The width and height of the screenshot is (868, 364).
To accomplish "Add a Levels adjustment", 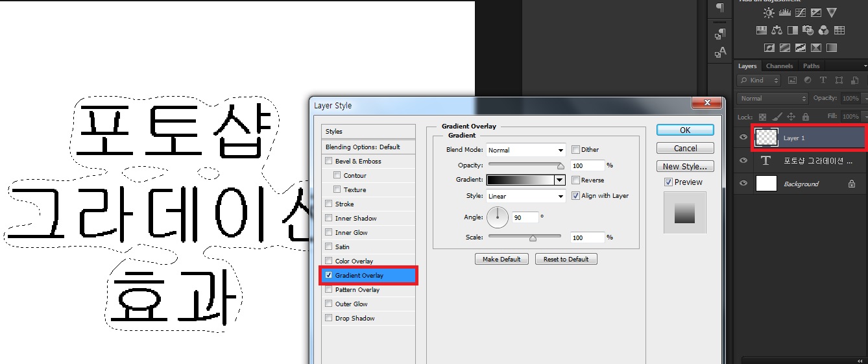I will tap(785, 12).
